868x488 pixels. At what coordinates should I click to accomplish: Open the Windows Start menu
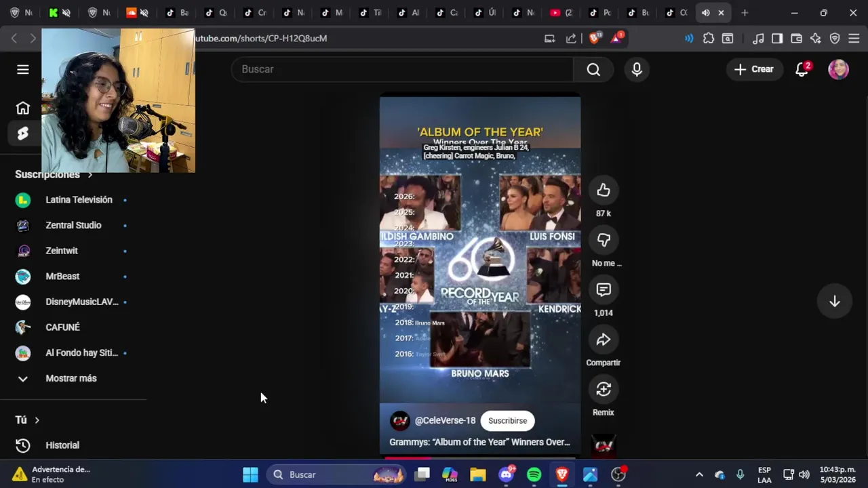click(250, 474)
